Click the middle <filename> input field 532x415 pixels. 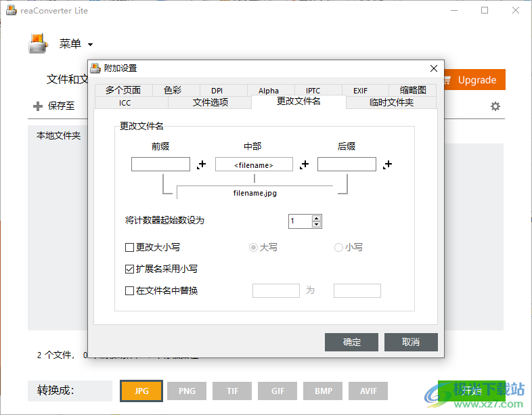click(x=254, y=165)
